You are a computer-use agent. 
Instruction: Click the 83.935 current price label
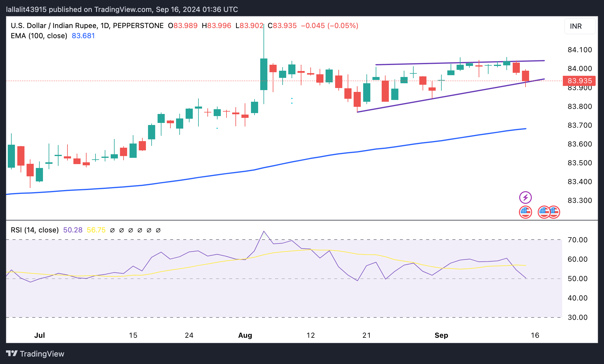pos(579,81)
